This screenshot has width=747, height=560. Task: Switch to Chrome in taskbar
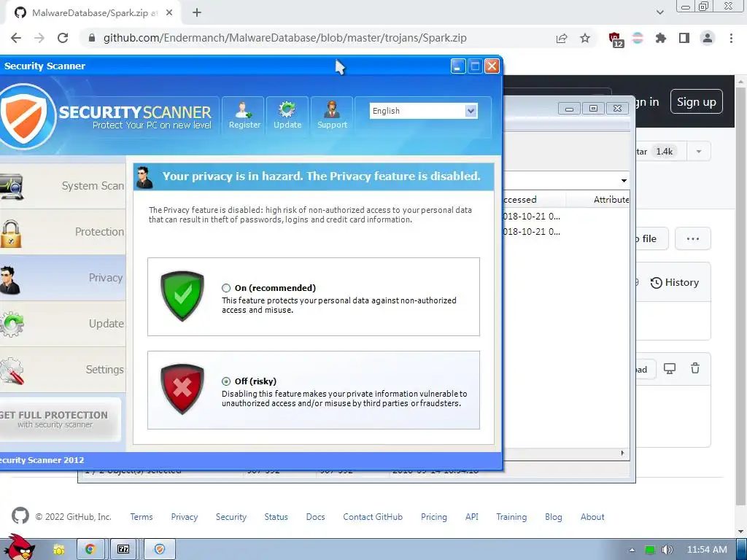[90, 550]
